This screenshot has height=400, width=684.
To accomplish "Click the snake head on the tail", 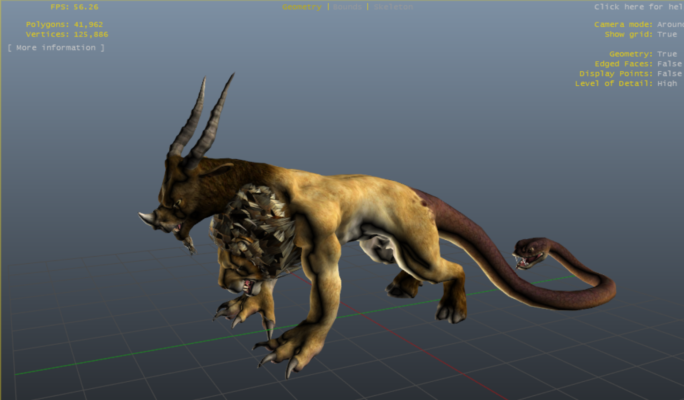I will click(x=529, y=250).
